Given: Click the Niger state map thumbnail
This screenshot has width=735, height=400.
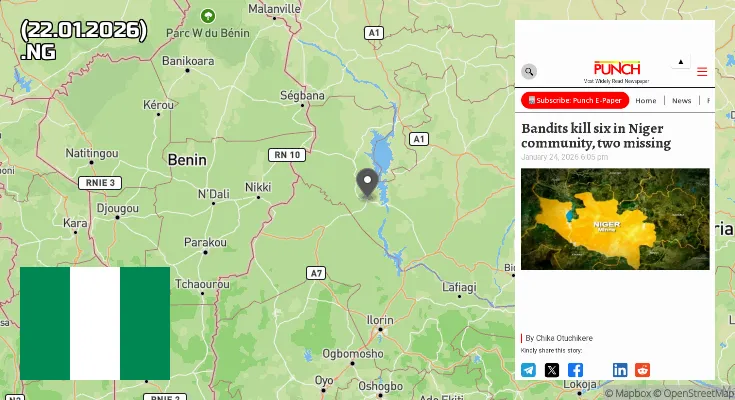Looking at the screenshot, I should (x=615, y=219).
